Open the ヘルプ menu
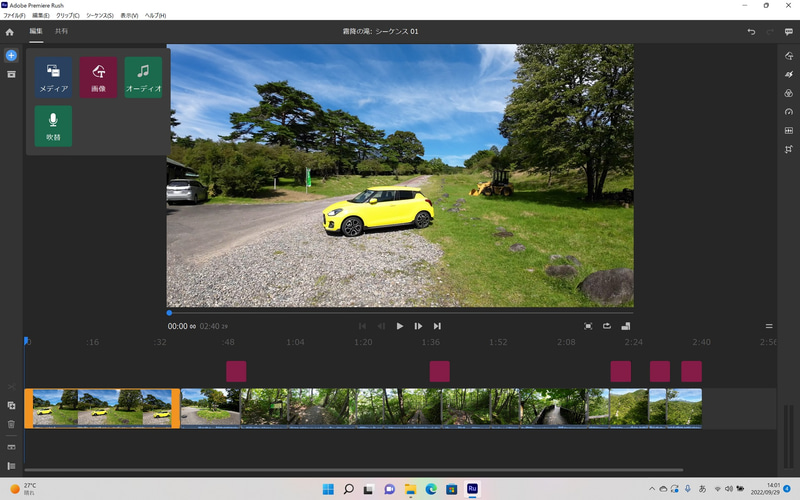This screenshot has height=500, width=800. pyautogui.click(x=155, y=15)
